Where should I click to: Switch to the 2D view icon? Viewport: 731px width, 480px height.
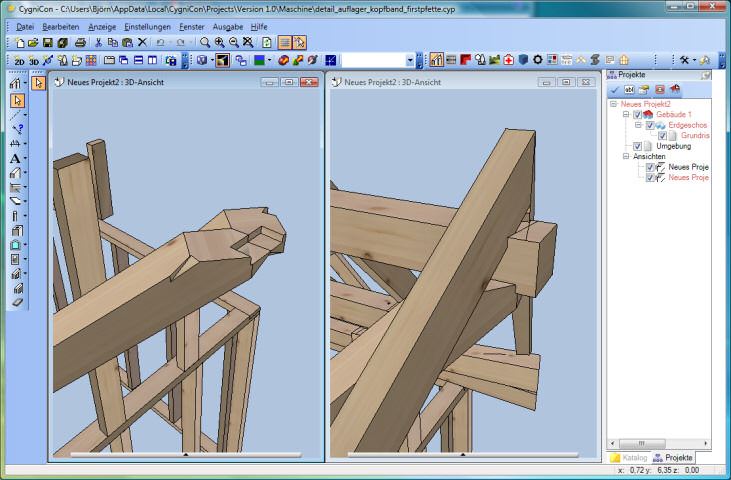(19, 61)
